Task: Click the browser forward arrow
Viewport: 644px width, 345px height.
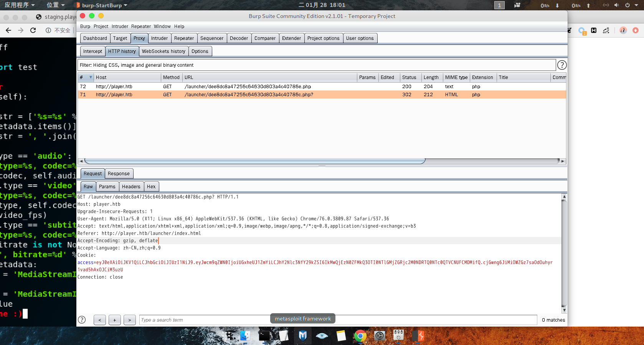Action: [21, 30]
